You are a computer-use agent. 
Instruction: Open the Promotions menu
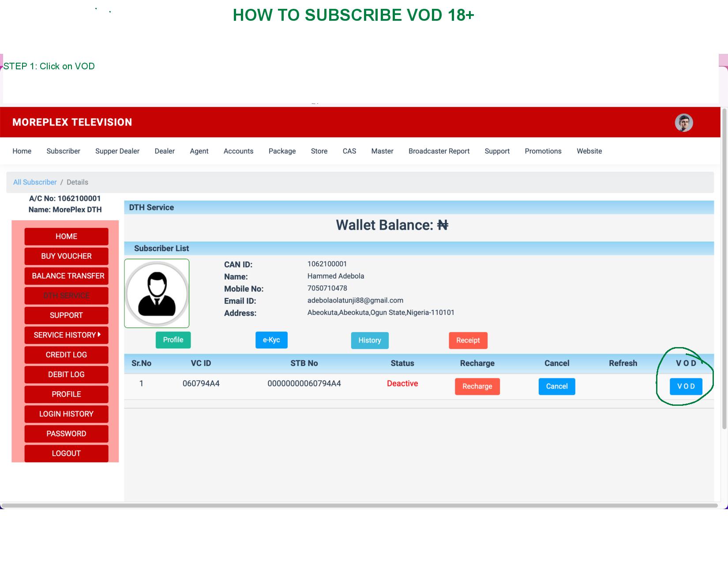pyautogui.click(x=543, y=151)
